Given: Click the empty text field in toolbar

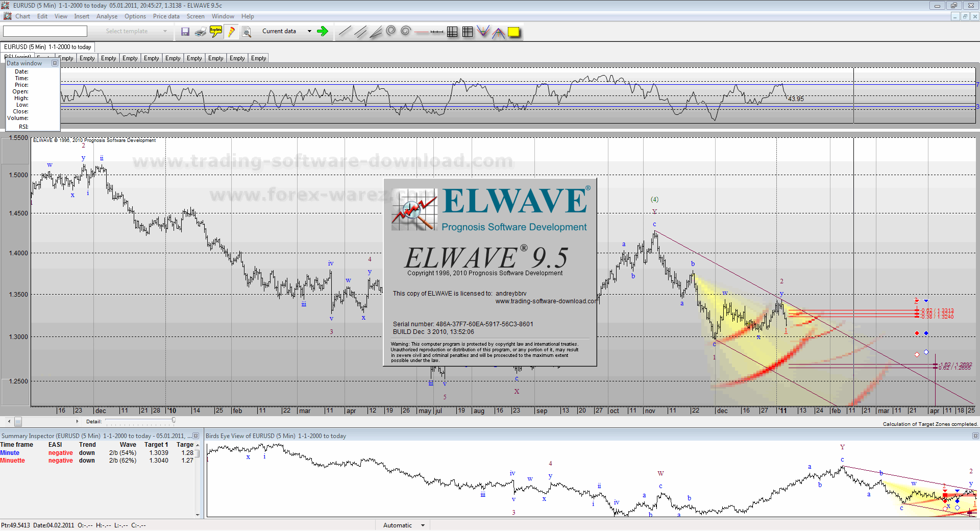Looking at the screenshot, I should 45,32.
